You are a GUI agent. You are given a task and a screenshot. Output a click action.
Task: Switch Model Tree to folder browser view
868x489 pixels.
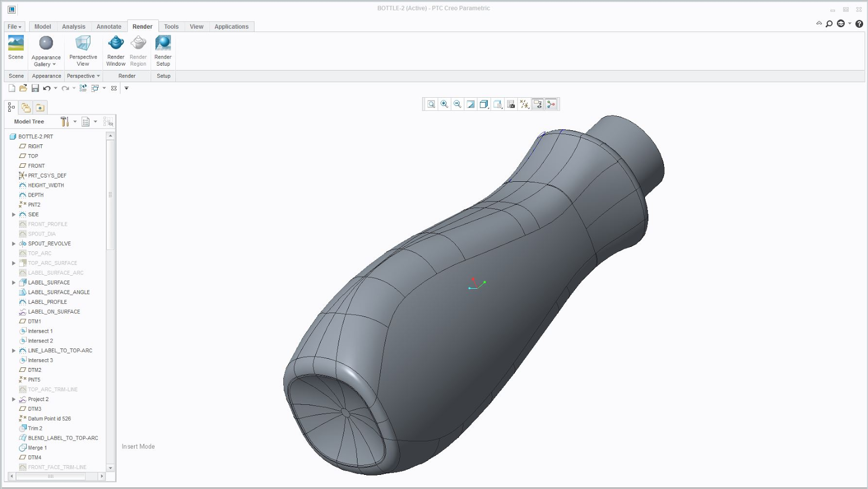(x=25, y=107)
